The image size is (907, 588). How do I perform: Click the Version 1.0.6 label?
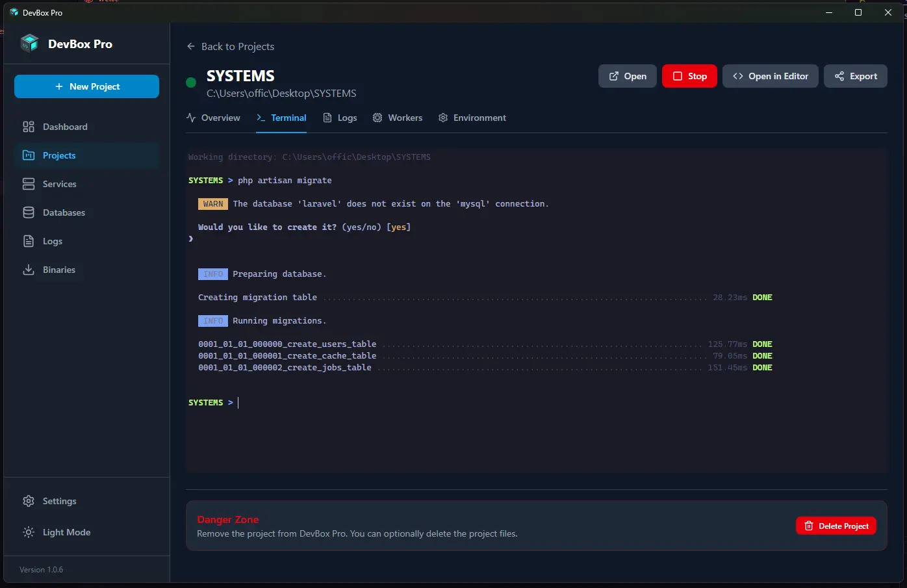click(42, 570)
